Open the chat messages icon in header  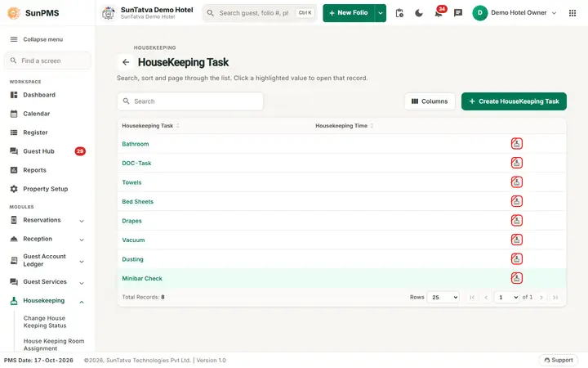[x=458, y=13]
